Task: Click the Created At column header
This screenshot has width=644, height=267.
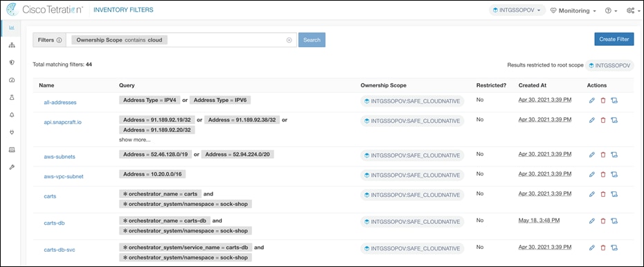Action: tap(533, 85)
